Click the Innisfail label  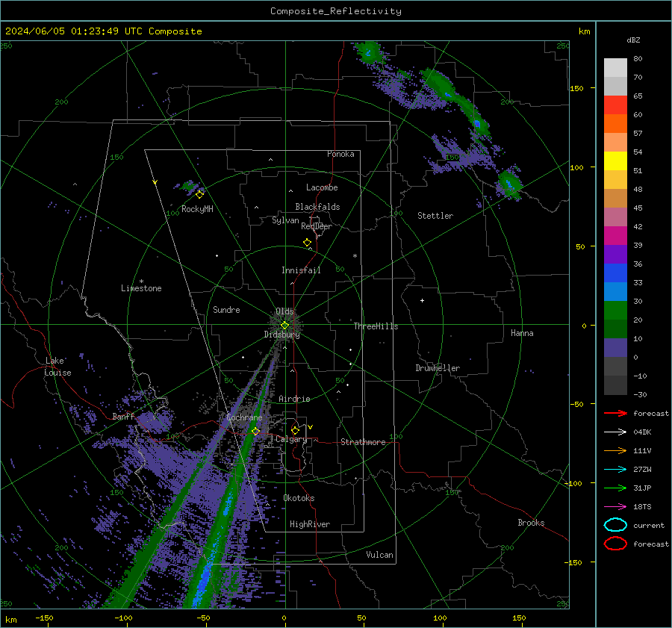pyautogui.click(x=301, y=270)
